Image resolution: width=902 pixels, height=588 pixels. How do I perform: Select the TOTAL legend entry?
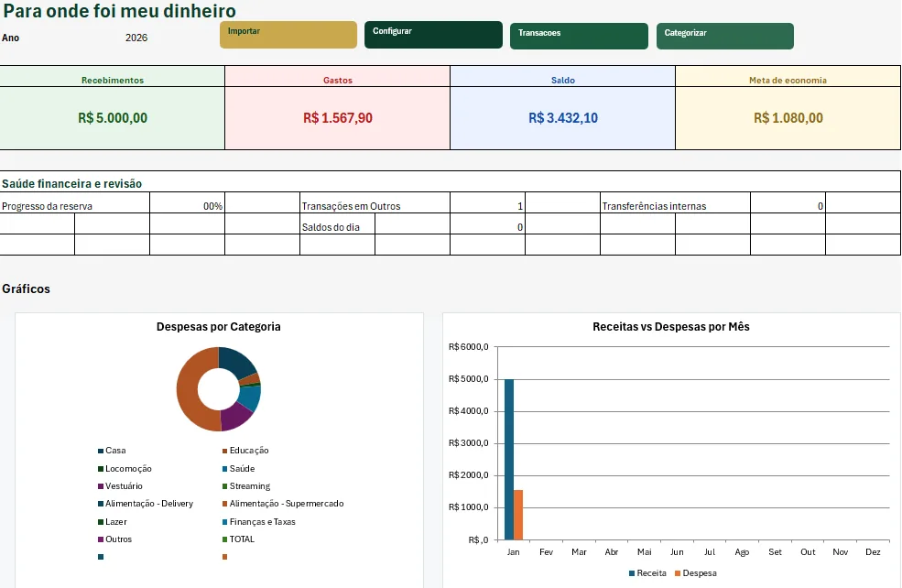(x=238, y=539)
